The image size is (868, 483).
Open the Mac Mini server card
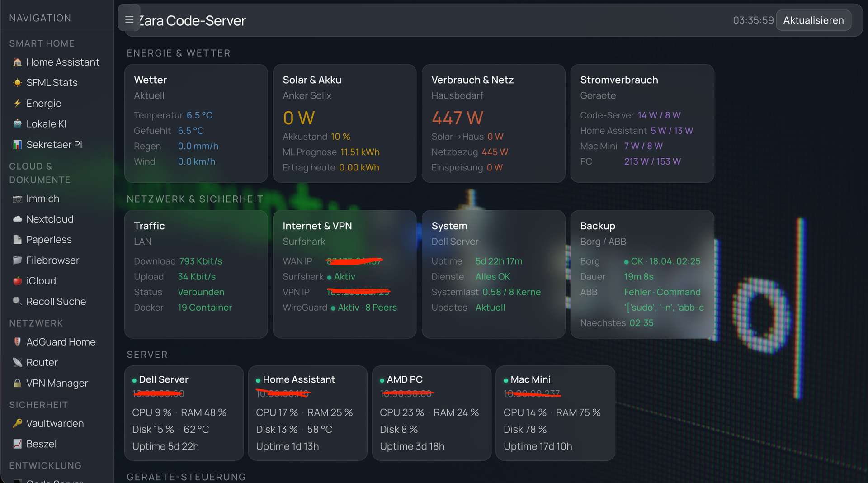pyautogui.click(x=555, y=413)
